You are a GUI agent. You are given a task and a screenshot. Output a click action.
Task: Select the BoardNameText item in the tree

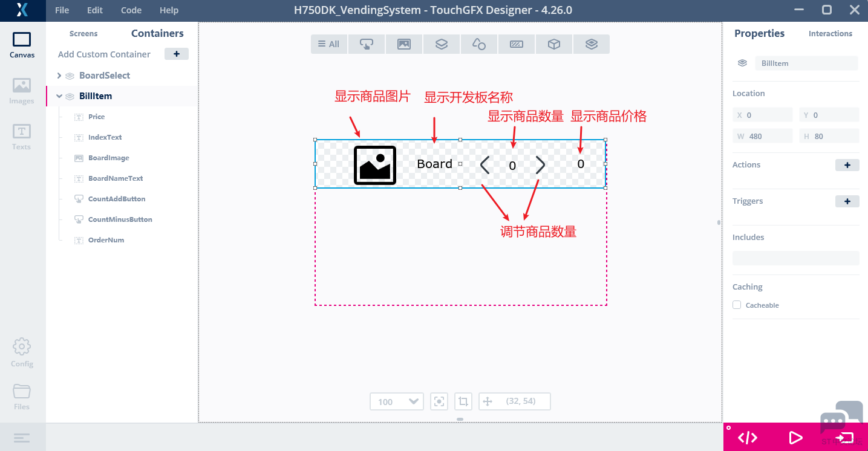pos(116,178)
